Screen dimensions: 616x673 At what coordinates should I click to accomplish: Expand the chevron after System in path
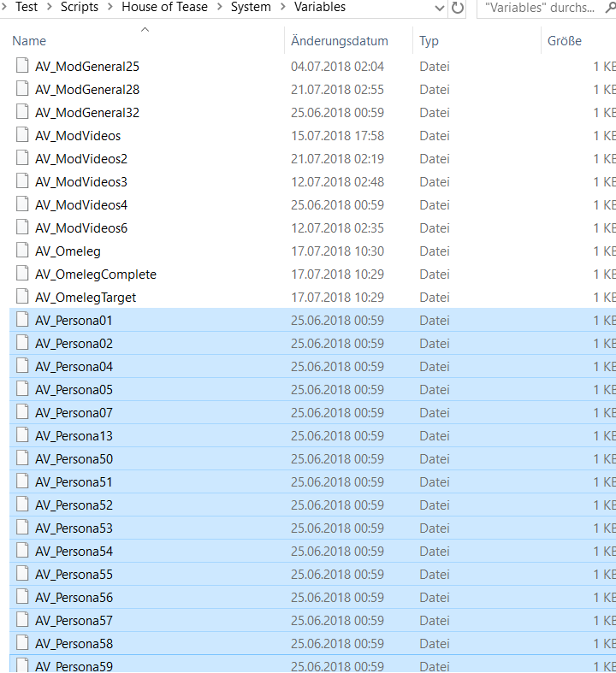[283, 8]
